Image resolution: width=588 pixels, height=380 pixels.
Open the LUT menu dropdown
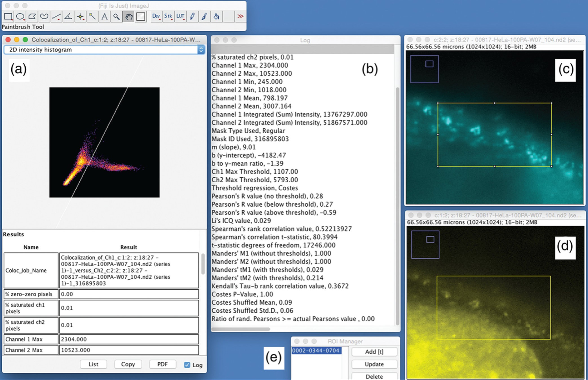180,16
